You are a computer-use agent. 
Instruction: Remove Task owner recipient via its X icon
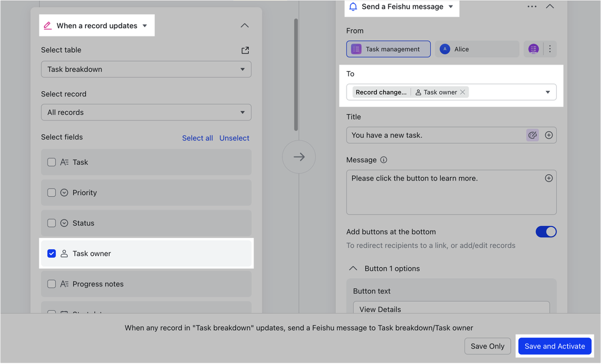(462, 92)
